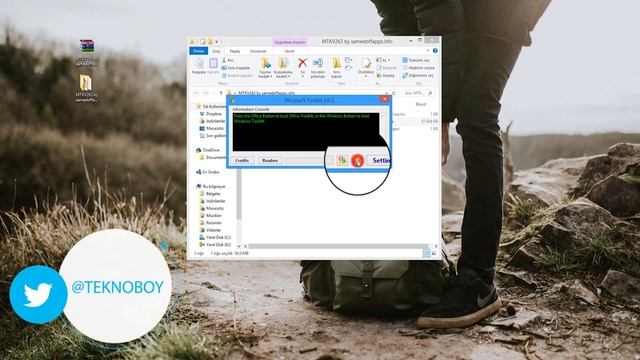Switch to large icons view in status bar
Viewport: 640px width, 360px height.
tap(434, 253)
